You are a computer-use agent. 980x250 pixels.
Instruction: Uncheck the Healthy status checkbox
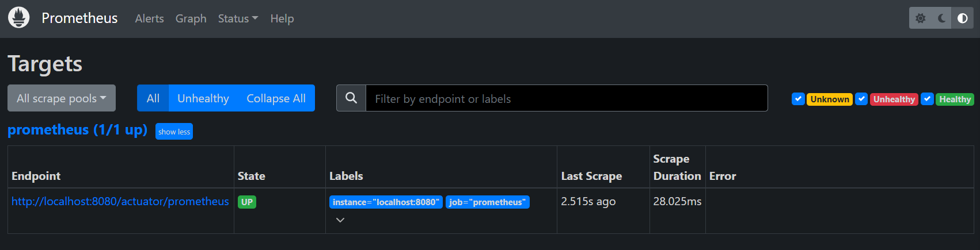[927, 99]
